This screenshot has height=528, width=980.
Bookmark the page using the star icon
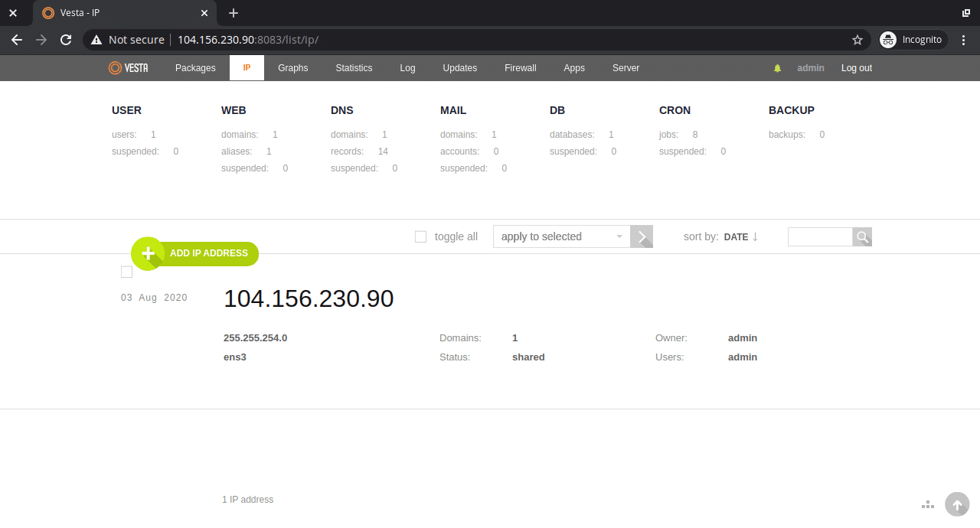[x=857, y=39]
